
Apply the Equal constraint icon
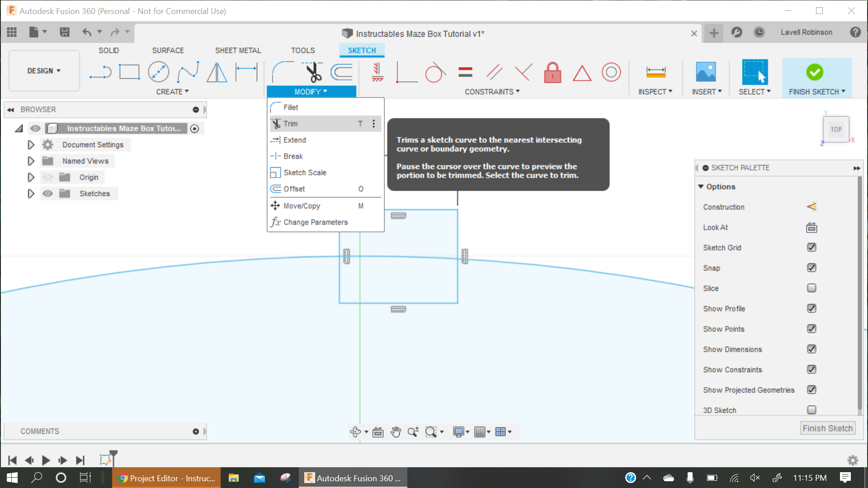click(x=465, y=72)
